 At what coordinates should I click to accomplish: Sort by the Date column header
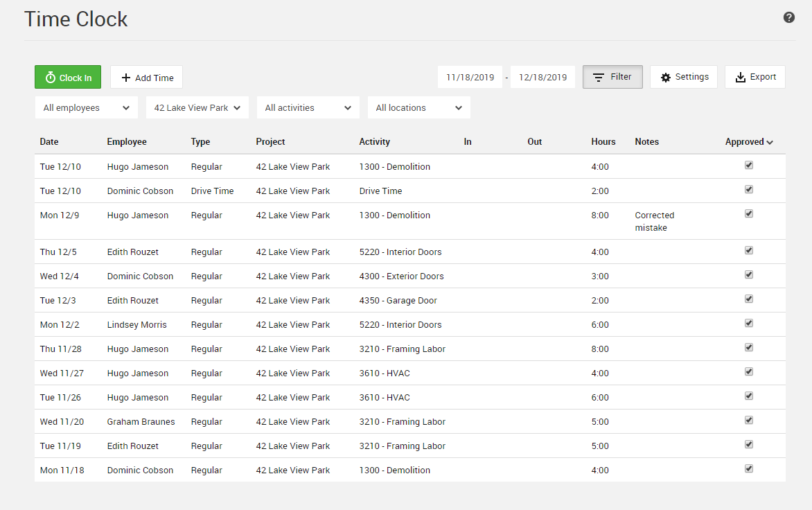[x=49, y=142]
